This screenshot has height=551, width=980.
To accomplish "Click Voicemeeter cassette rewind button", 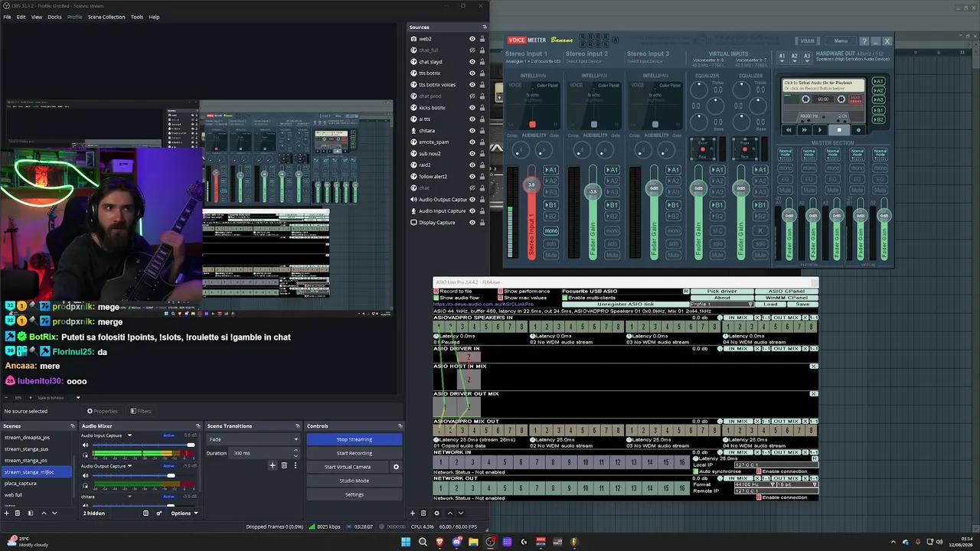I will (789, 130).
